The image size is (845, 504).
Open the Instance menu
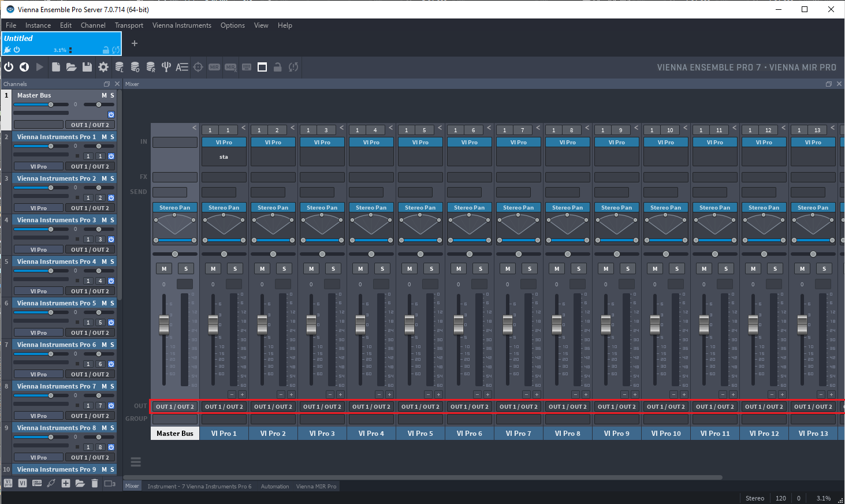point(38,25)
